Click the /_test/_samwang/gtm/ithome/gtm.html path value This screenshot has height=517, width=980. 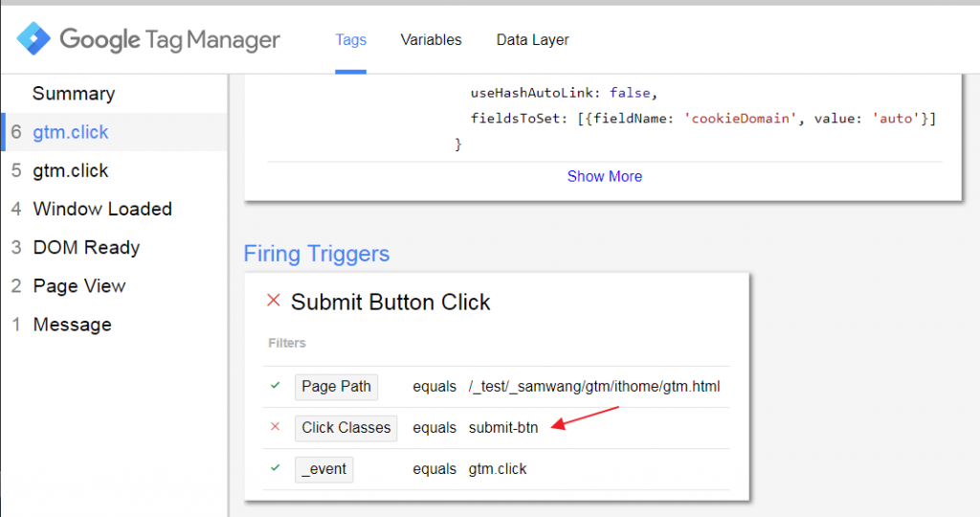pyautogui.click(x=594, y=387)
